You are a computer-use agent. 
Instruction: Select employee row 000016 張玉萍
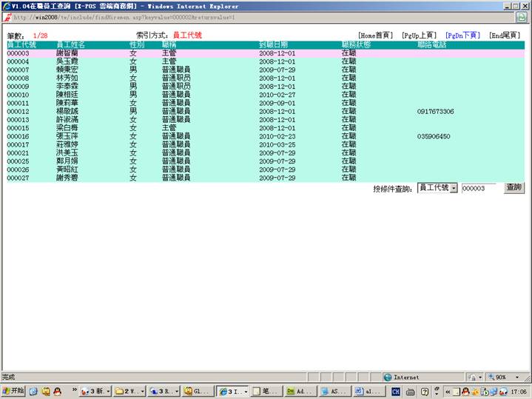point(148,136)
